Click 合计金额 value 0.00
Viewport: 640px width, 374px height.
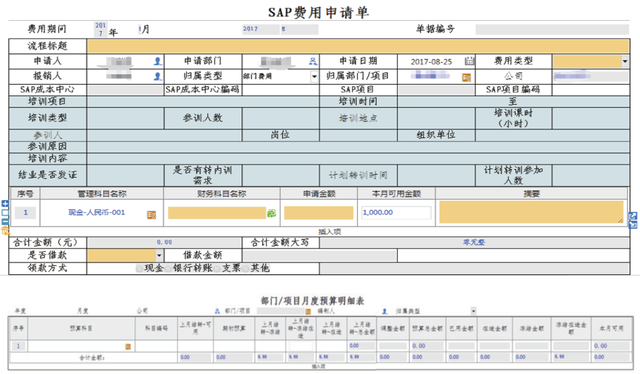click(x=164, y=243)
